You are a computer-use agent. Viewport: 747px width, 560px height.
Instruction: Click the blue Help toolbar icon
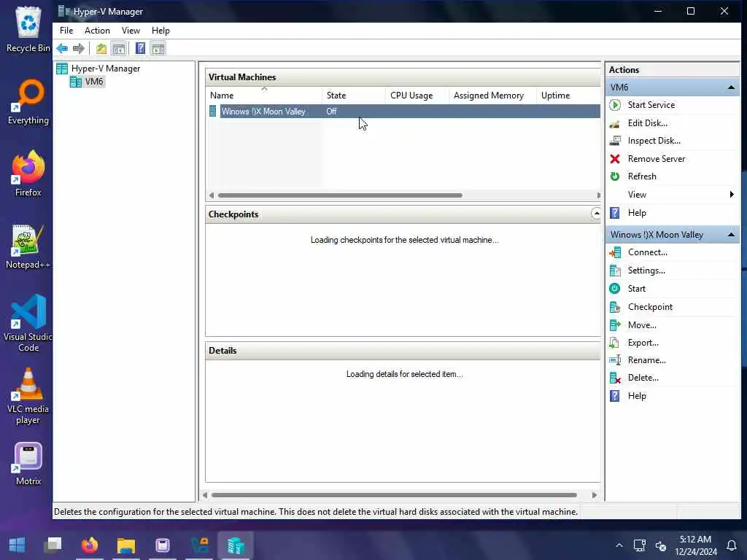pyautogui.click(x=140, y=48)
